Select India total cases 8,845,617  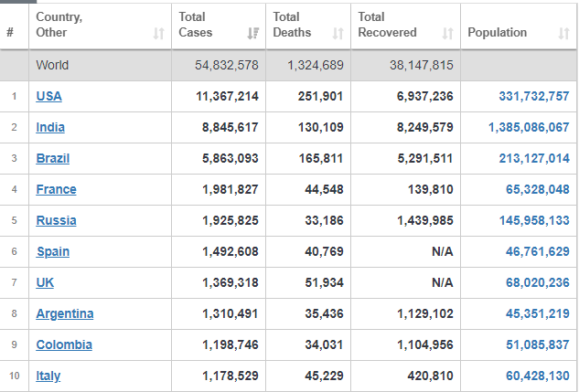pyautogui.click(x=231, y=127)
